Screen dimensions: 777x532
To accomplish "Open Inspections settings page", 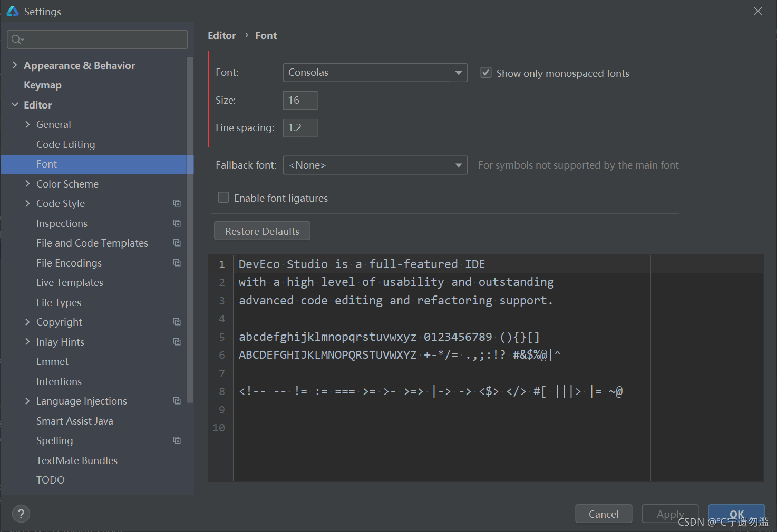I will click(x=62, y=223).
